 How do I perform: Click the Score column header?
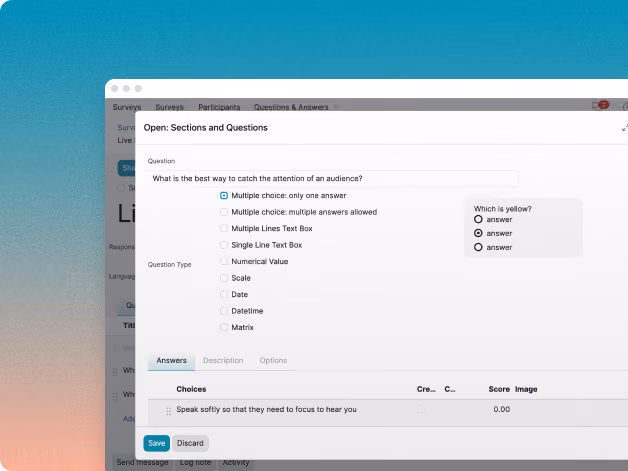click(x=499, y=389)
